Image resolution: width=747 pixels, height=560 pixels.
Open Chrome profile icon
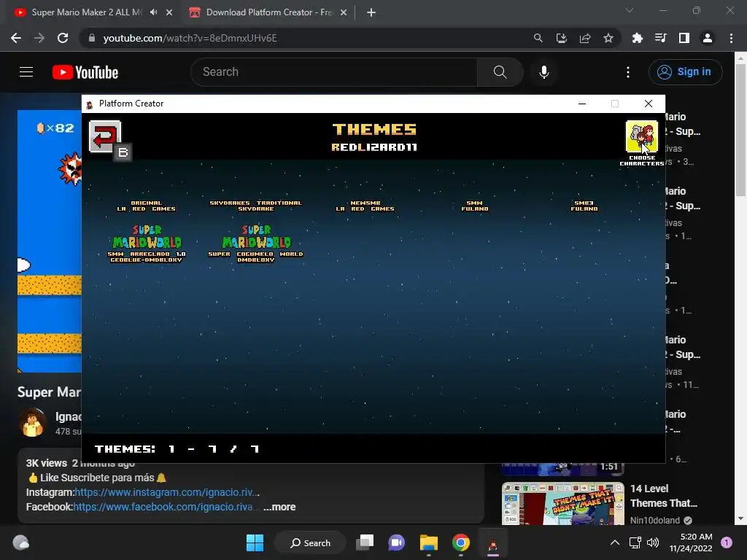tap(708, 38)
